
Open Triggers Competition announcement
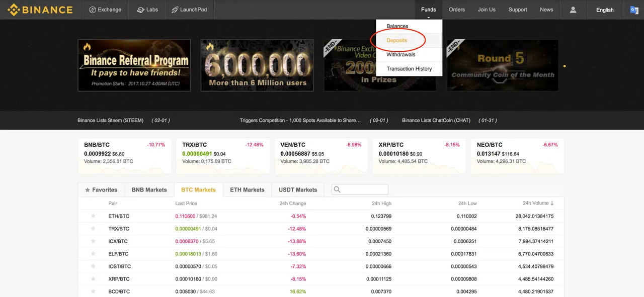[300, 121]
